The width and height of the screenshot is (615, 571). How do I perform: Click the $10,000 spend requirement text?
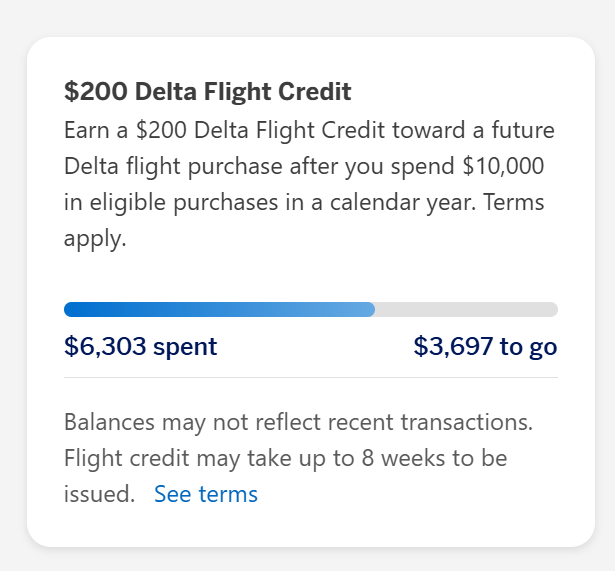click(x=503, y=166)
